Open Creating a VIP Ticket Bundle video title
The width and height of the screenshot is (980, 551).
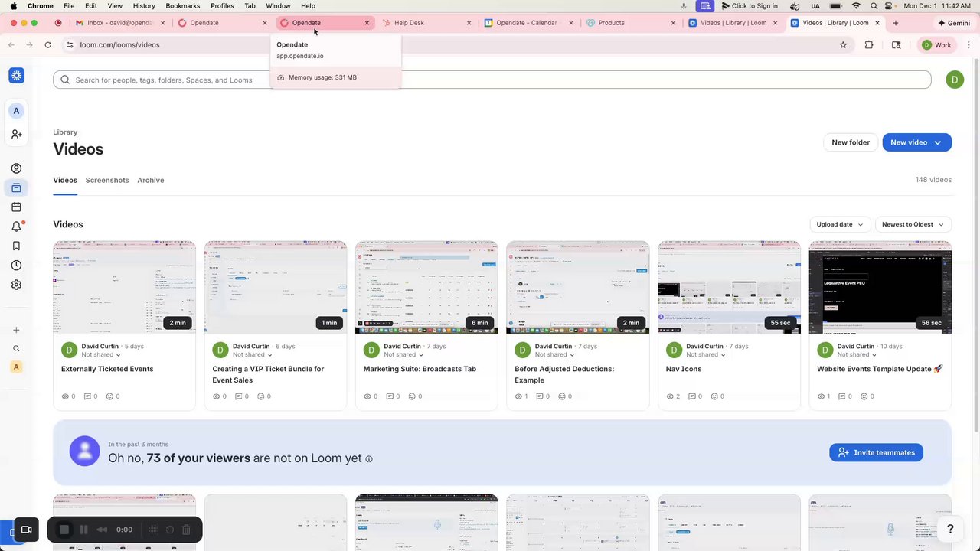click(268, 374)
